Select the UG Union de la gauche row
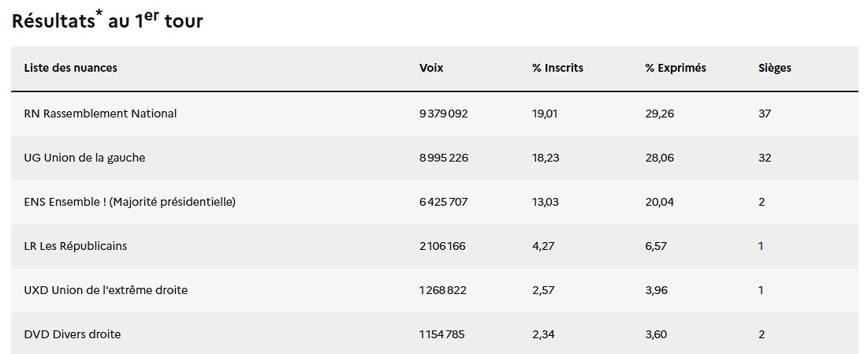This screenshot has height=354, width=868. point(85,158)
